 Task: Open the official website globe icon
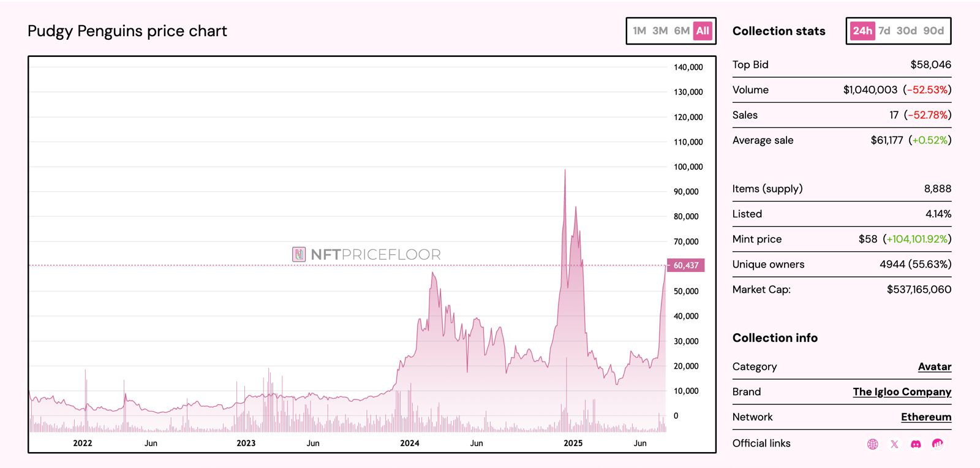click(x=873, y=444)
